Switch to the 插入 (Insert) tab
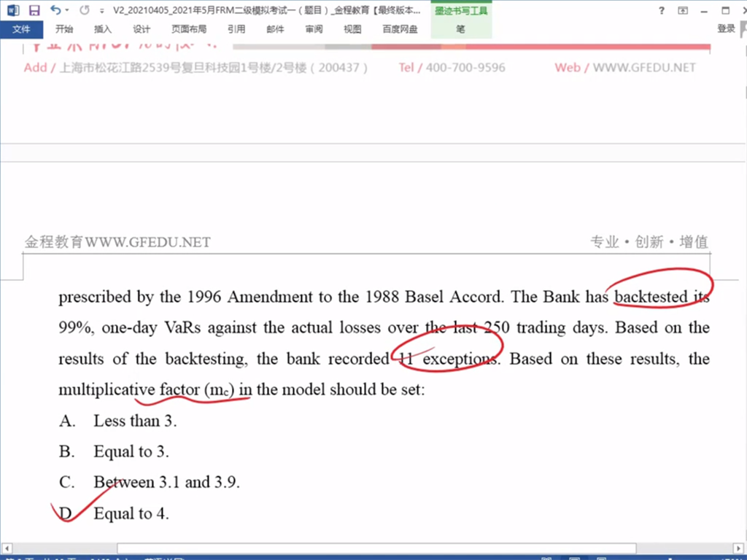The height and width of the screenshot is (560, 747). click(x=103, y=29)
